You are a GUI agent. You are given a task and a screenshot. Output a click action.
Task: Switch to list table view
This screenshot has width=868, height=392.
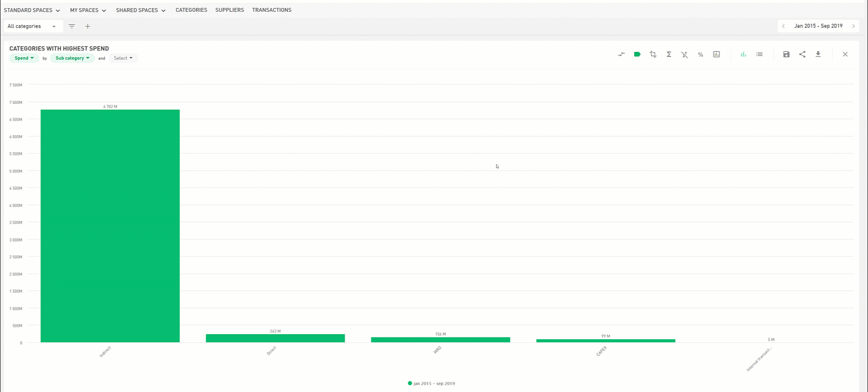759,54
